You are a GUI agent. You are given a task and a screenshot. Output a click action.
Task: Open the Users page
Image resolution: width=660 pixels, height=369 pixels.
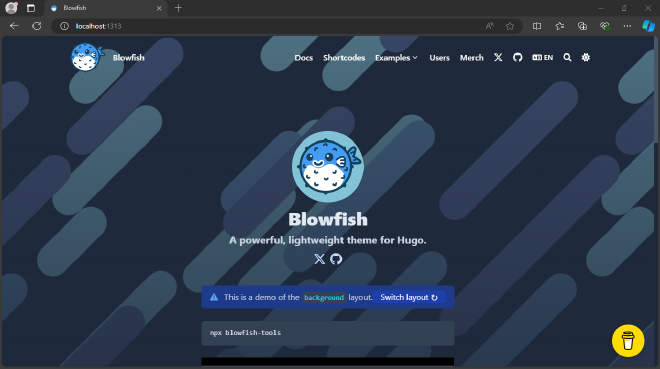pos(439,58)
